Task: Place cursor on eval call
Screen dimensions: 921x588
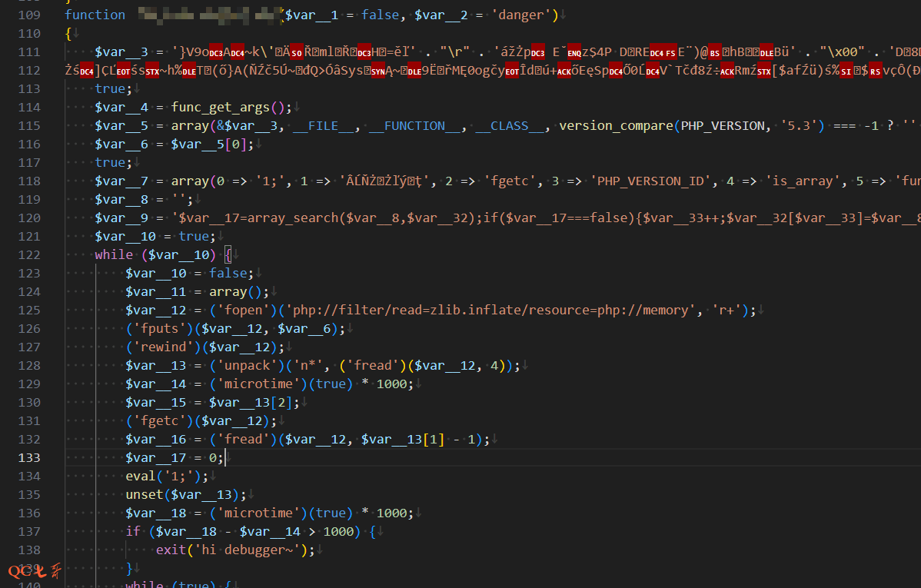Action: pyautogui.click(x=140, y=476)
